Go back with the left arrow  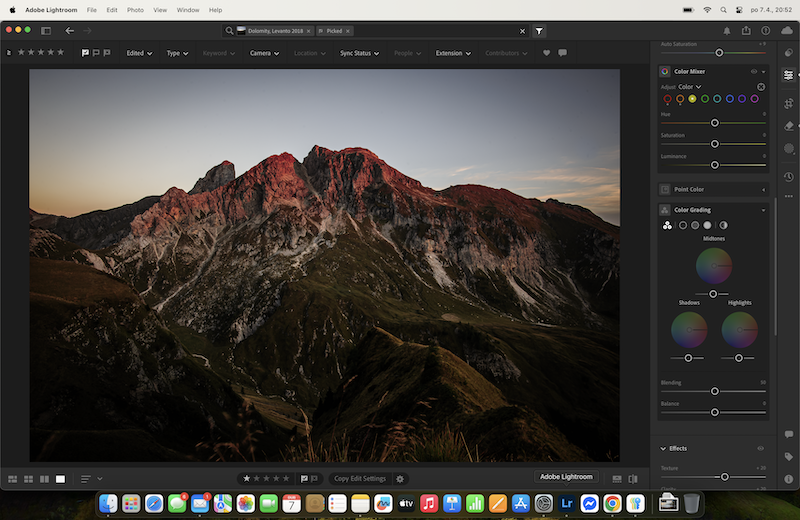click(x=69, y=31)
